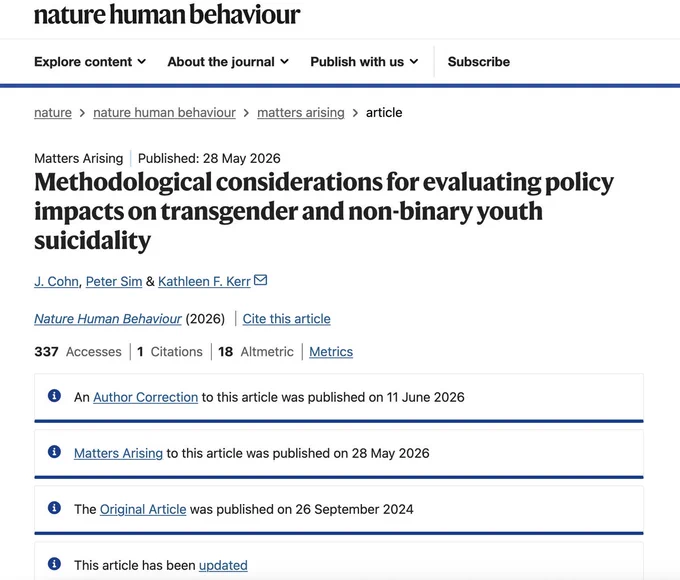The width and height of the screenshot is (680, 580).
Task: Open the Metrics link
Action: (x=331, y=351)
